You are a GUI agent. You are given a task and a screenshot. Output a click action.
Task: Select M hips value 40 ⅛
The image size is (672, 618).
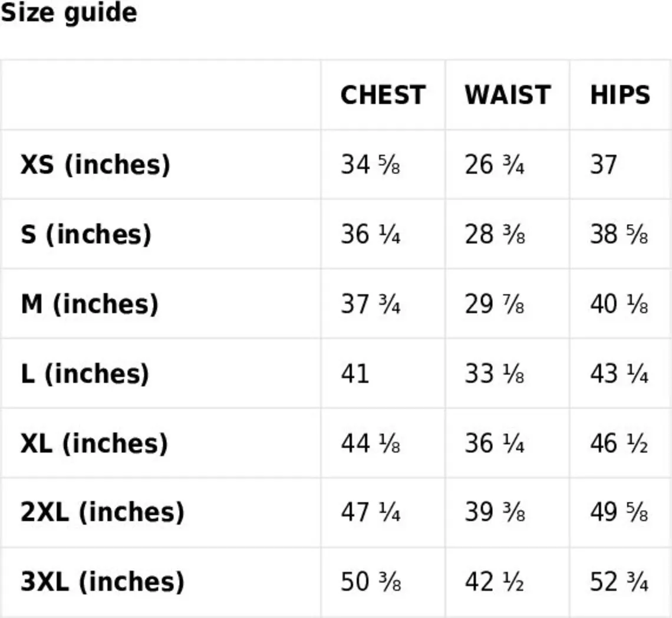click(x=619, y=304)
